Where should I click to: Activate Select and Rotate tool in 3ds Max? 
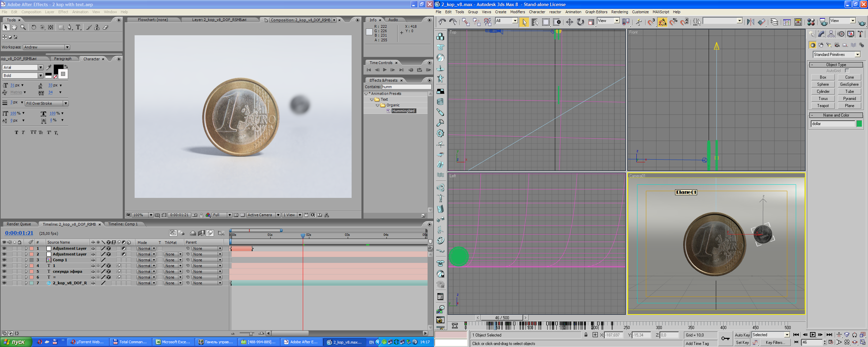[x=580, y=22]
